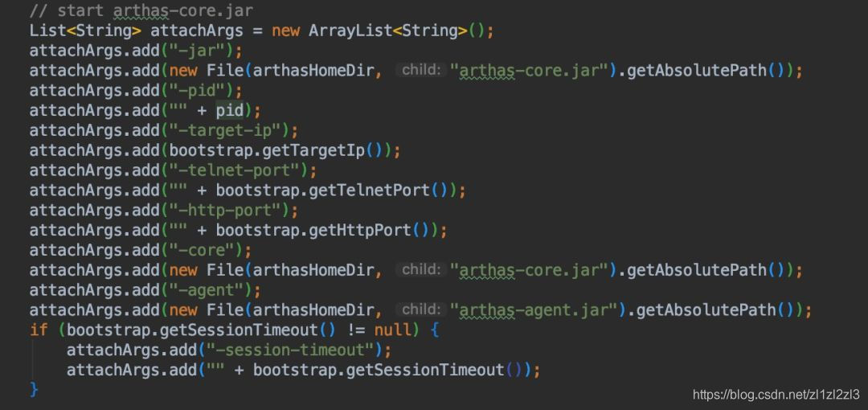Click the closing brace of the if block
Viewport: 868px width, 410px height.
coord(34,389)
